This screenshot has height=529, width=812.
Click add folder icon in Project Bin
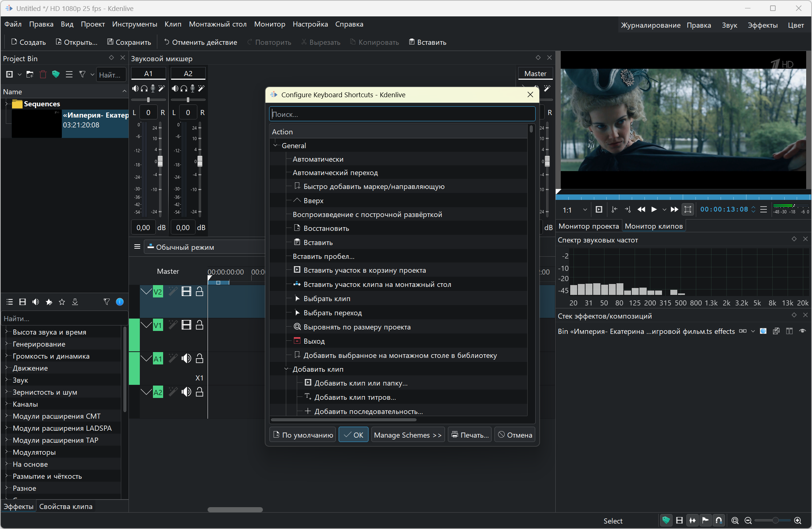pyautogui.click(x=30, y=75)
